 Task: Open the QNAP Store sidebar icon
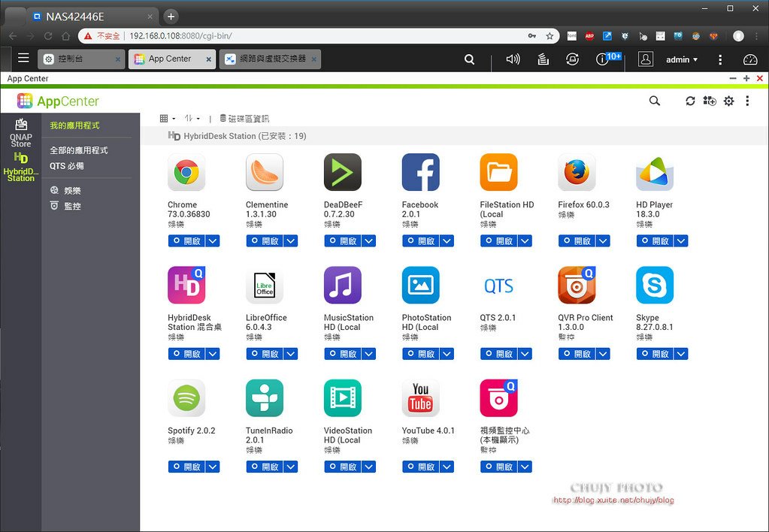pos(20,132)
